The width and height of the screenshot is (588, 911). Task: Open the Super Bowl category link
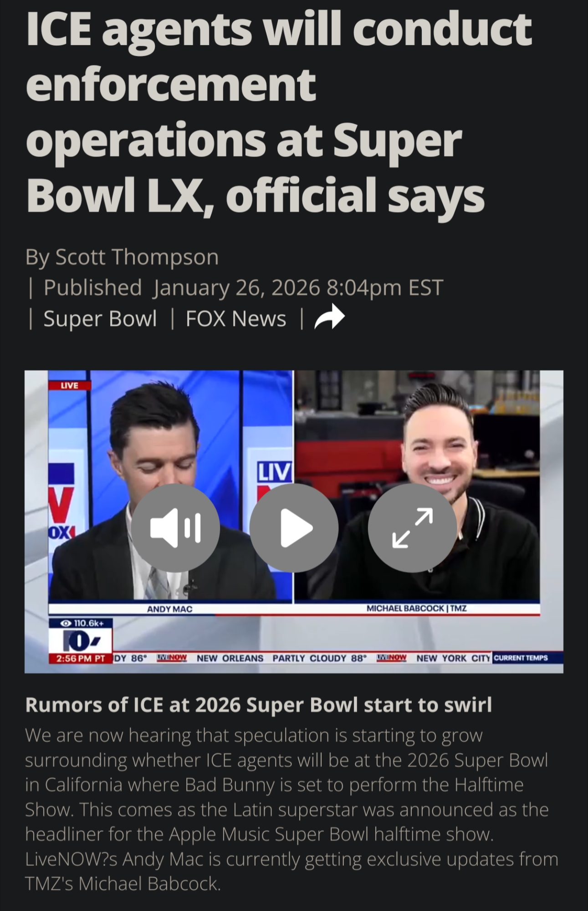[x=100, y=318]
